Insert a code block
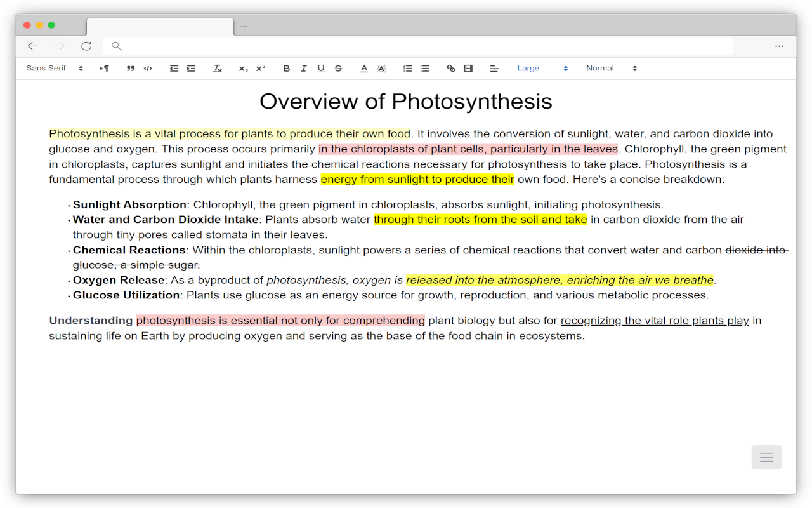812x508 pixels. point(148,69)
